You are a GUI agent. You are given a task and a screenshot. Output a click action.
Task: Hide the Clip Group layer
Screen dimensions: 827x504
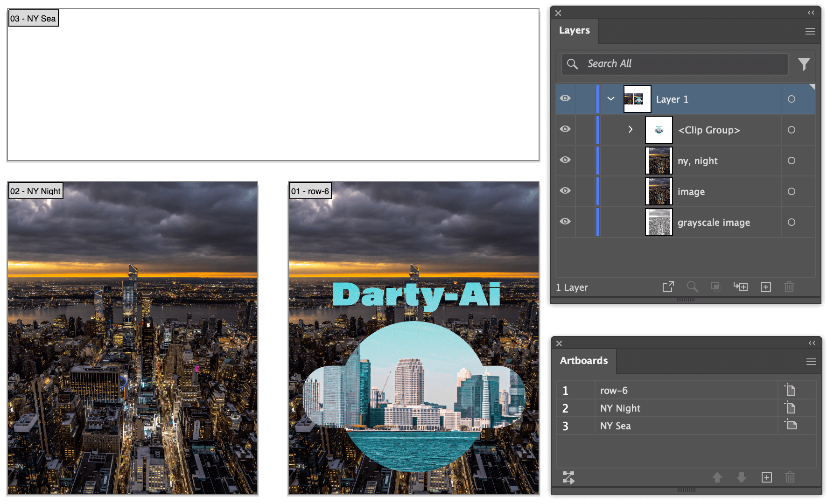tap(565, 129)
